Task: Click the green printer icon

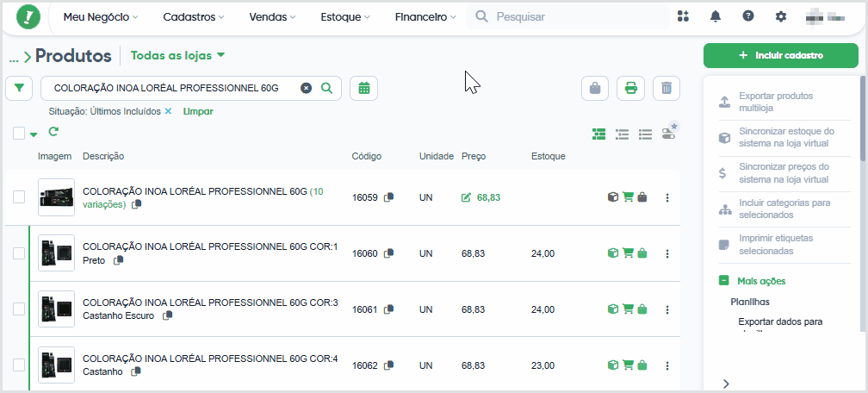Action: (630, 88)
